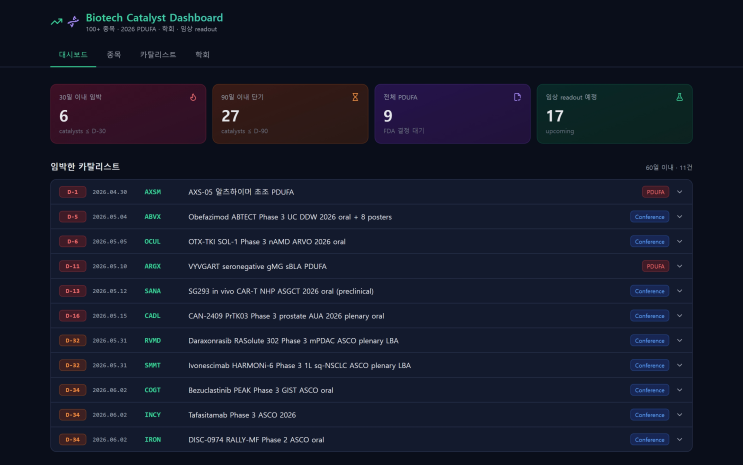
Task: Click the Conference badge on SMMT row
Action: click(649, 365)
